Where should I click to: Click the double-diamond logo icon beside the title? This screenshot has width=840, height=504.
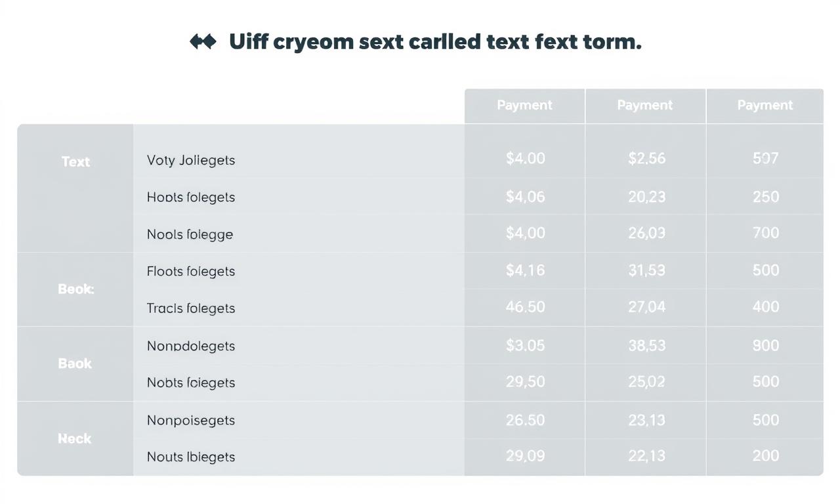[203, 42]
